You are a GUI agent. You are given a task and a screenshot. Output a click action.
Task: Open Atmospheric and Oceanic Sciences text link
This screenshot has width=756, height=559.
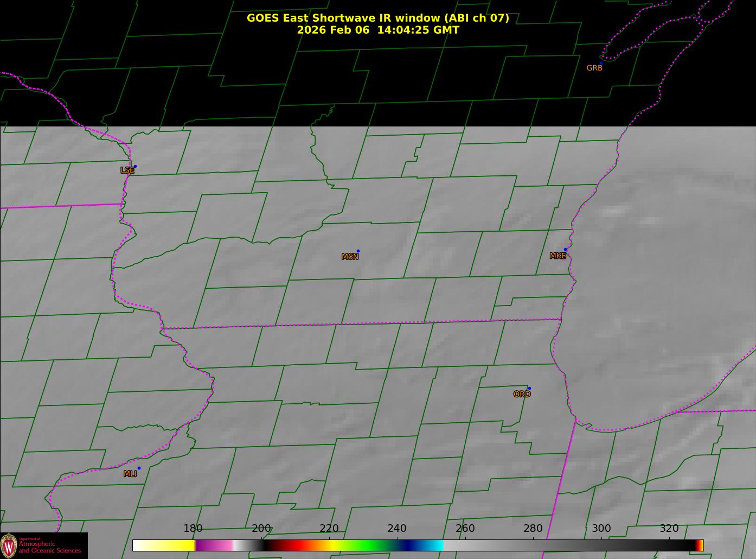pos(49,547)
